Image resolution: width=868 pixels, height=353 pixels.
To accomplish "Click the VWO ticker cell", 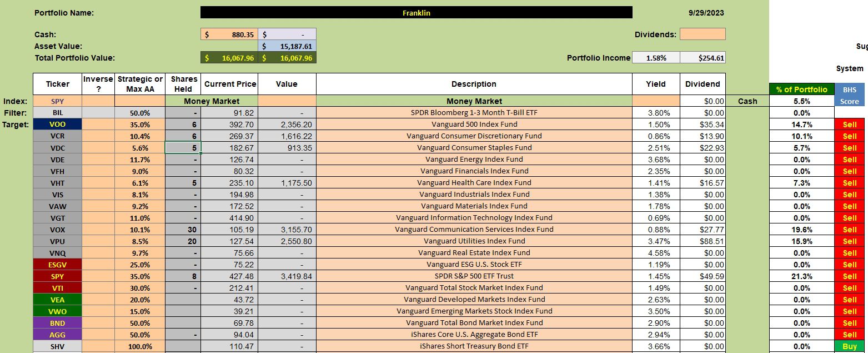I will 58,311.
